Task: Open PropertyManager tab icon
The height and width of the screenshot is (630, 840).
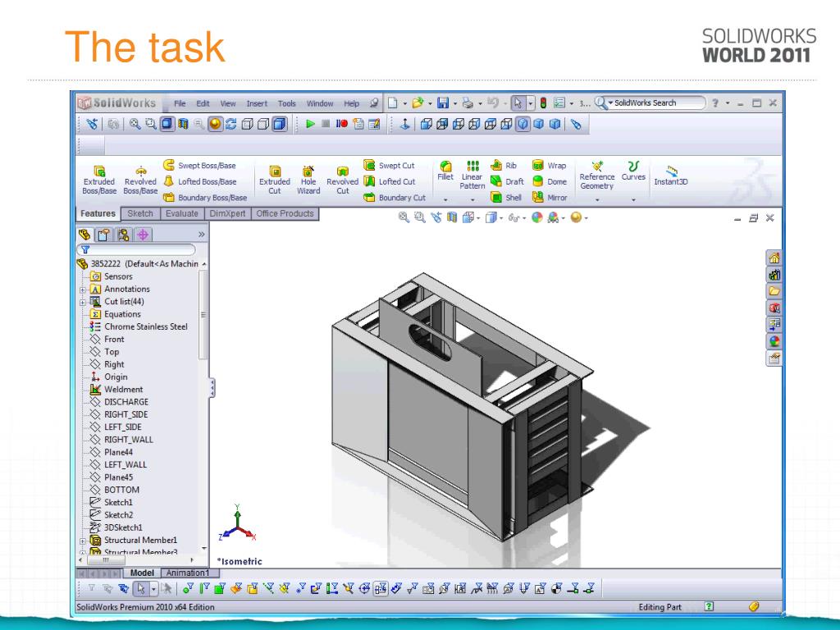Action: [104, 235]
